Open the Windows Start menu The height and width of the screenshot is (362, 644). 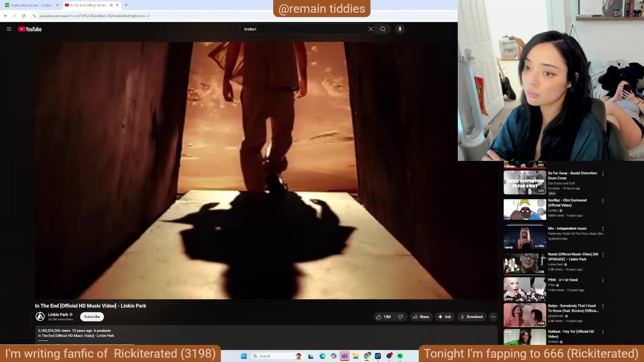tap(244, 356)
